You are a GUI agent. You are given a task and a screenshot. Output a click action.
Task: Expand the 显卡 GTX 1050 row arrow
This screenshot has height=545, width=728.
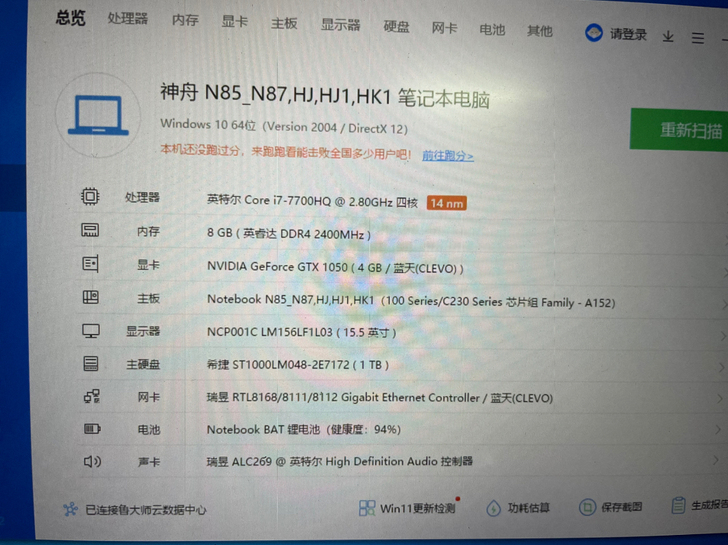(725, 273)
